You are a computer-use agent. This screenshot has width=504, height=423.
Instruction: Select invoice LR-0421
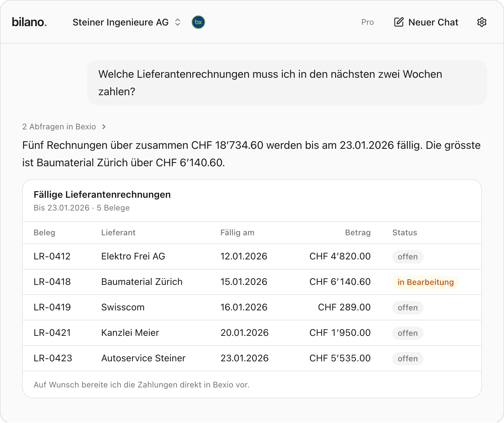pyautogui.click(x=52, y=333)
